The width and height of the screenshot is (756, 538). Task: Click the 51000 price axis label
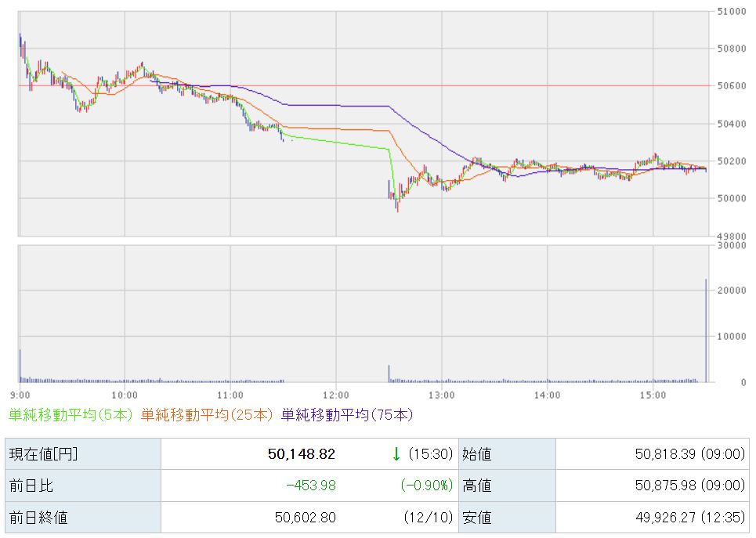tap(730, 12)
